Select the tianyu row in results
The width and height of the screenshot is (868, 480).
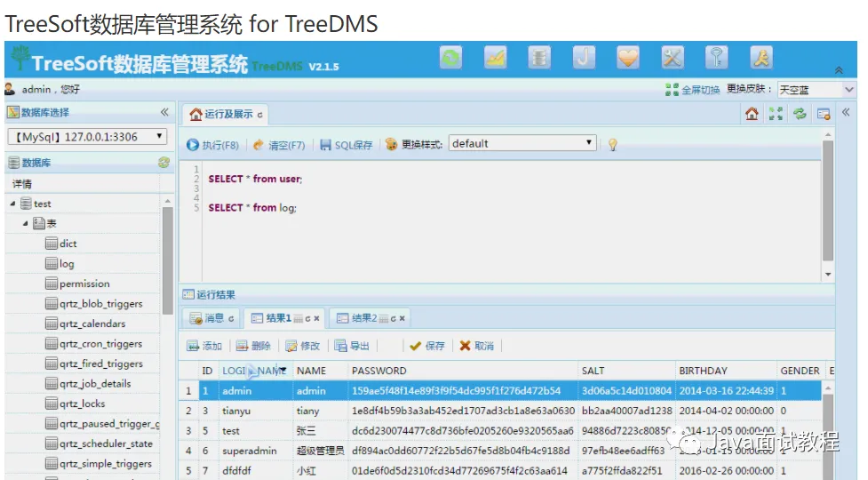[500, 411]
